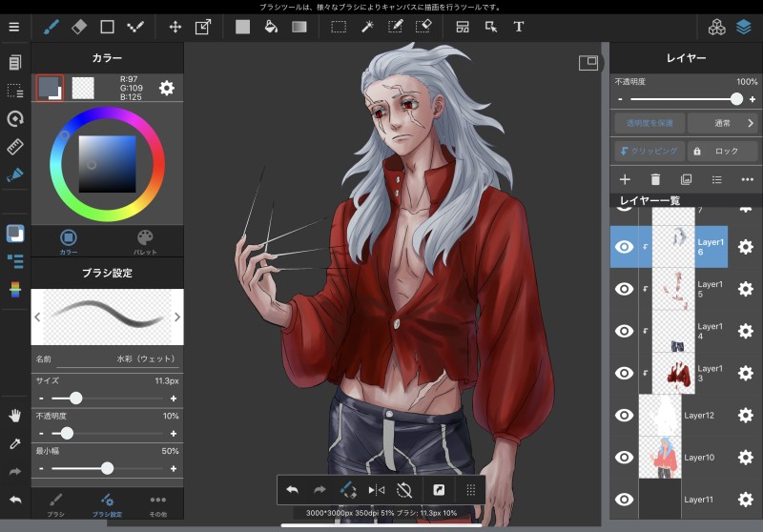Select the Transform tool
Screen dimensions: 763x532
[203, 27]
